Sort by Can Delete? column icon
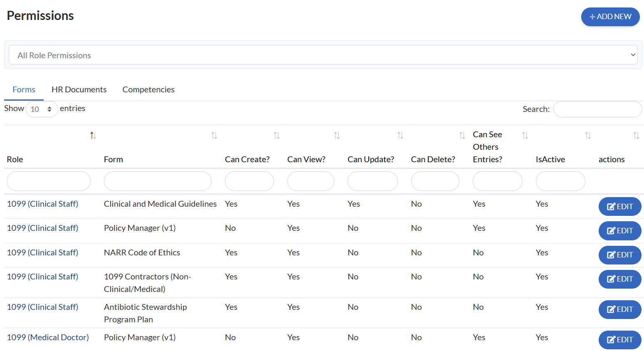 (x=462, y=136)
